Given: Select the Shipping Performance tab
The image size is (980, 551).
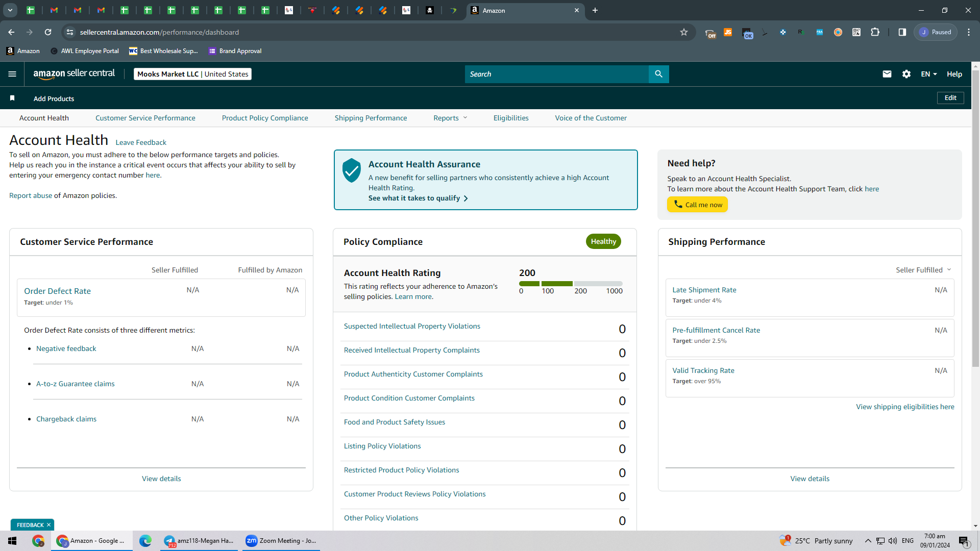Looking at the screenshot, I should click(371, 118).
